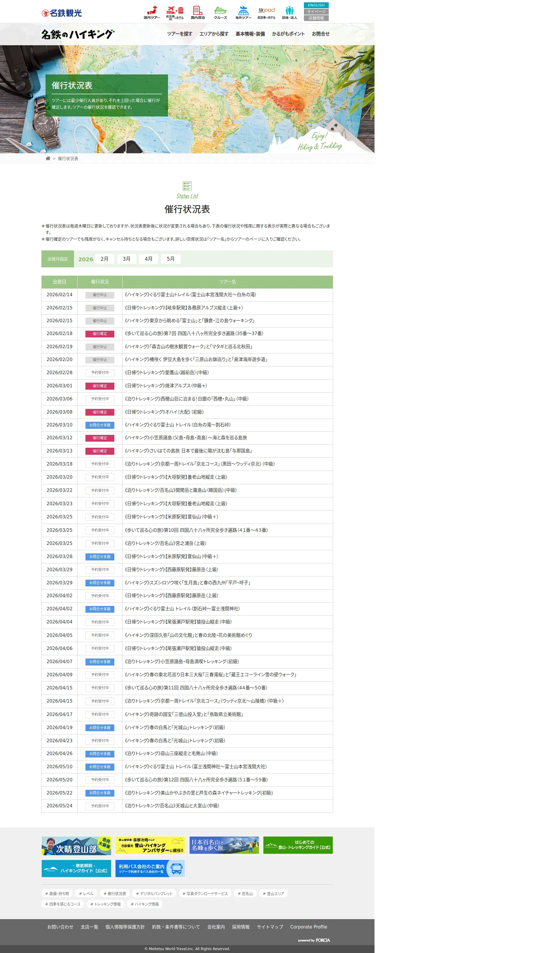Open the クルーズ ship icon

click(220, 10)
